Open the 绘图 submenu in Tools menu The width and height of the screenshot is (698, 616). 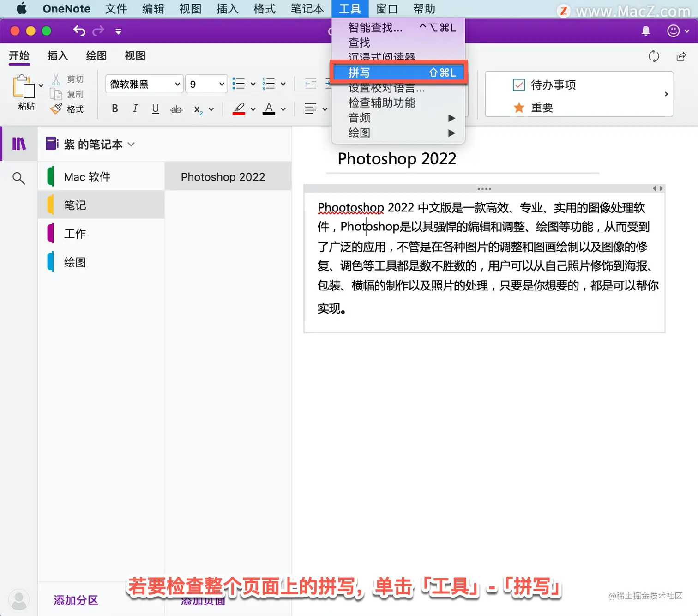click(399, 133)
